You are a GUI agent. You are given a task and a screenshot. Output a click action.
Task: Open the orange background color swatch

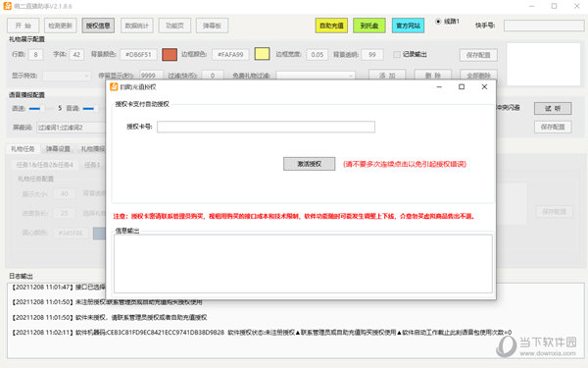(170, 54)
